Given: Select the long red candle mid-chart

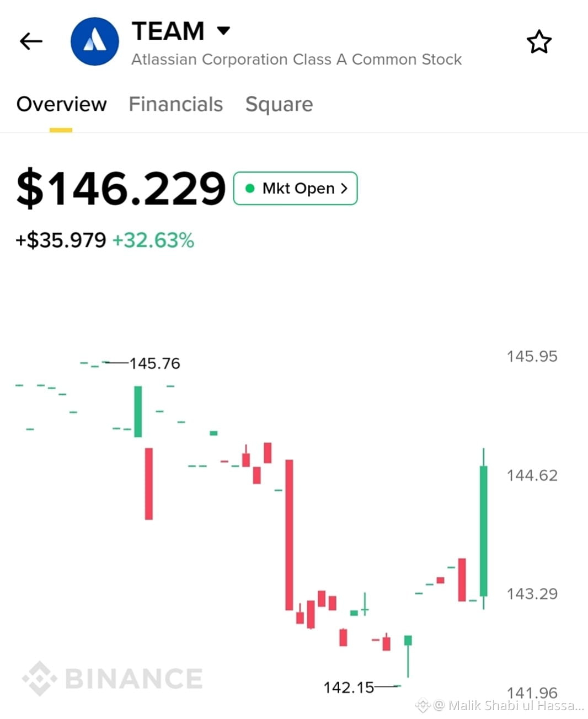Looking at the screenshot, I should [x=289, y=535].
